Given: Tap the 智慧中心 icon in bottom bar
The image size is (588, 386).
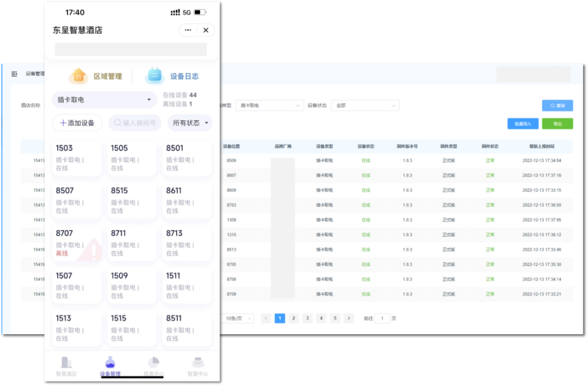Looking at the screenshot, I should click(197, 363).
